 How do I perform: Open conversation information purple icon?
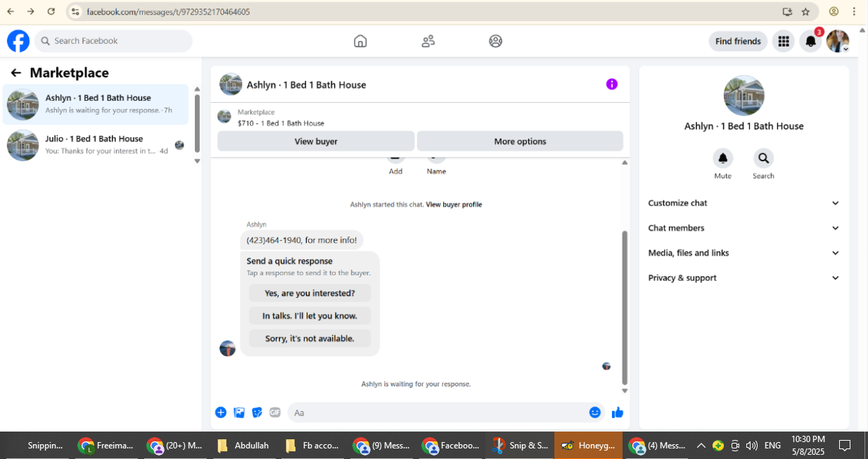pyautogui.click(x=612, y=84)
